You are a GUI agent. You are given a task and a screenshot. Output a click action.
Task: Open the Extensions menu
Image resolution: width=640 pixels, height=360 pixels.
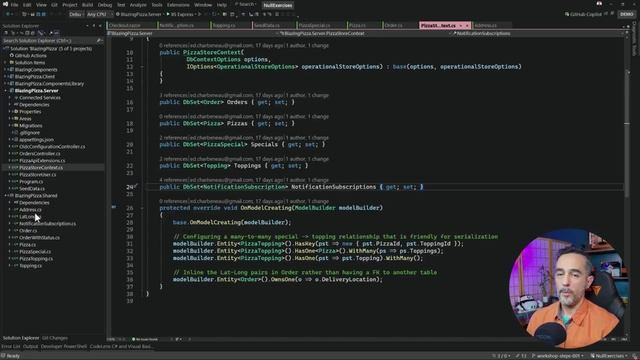[x=178, y=5]
